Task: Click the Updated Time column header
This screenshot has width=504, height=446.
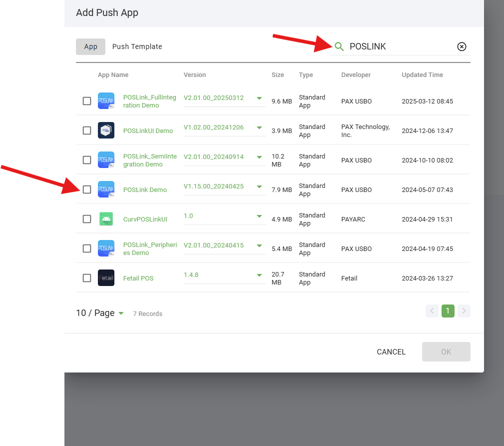Action: 423,74
